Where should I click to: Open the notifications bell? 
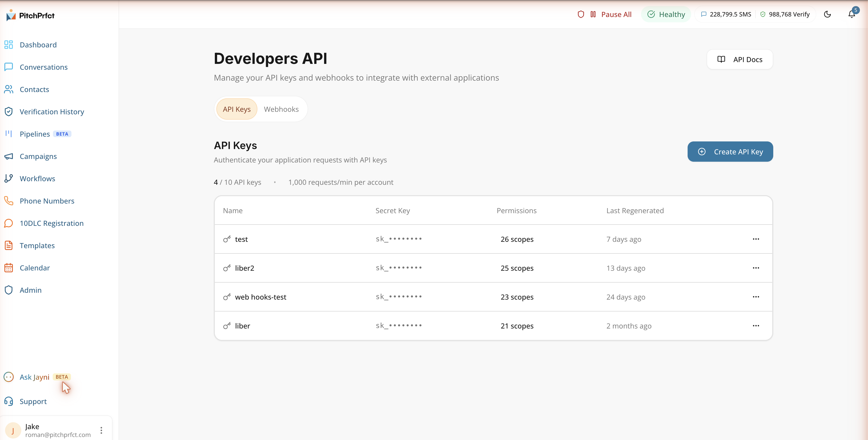852,14
